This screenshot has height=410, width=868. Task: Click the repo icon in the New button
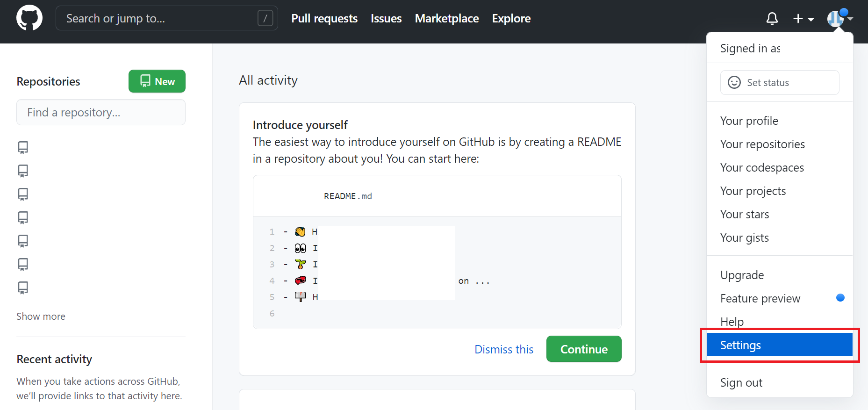(x=145, y=81)
